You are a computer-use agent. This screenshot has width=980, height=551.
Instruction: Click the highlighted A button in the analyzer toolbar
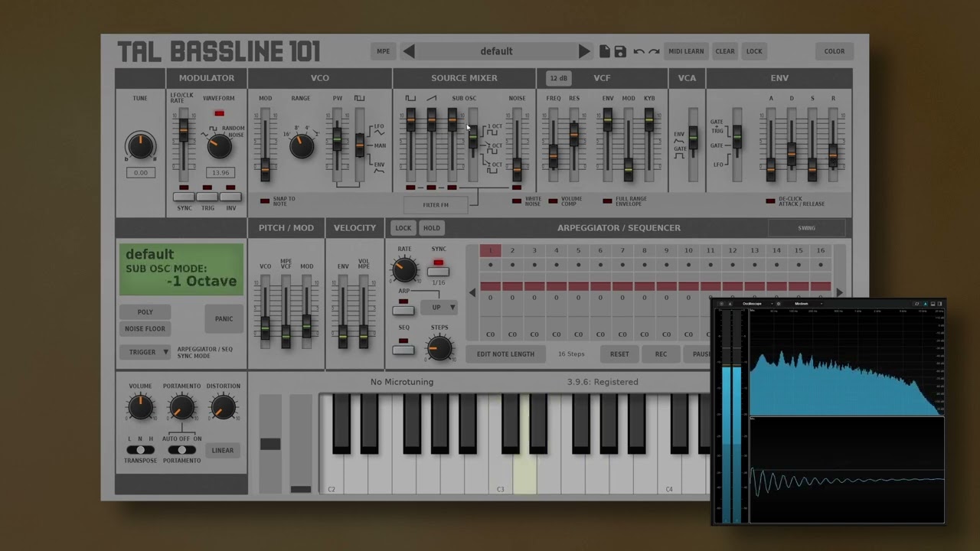click(x=925, y=304)
